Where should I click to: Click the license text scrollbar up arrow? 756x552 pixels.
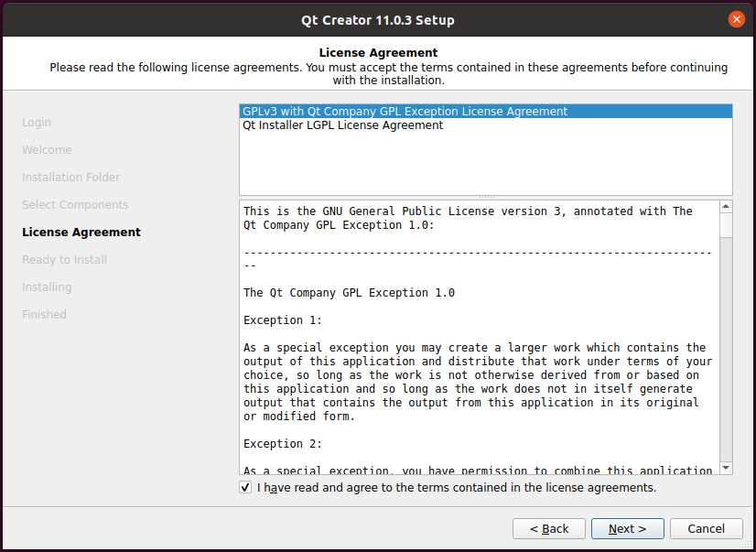[726, 207]
